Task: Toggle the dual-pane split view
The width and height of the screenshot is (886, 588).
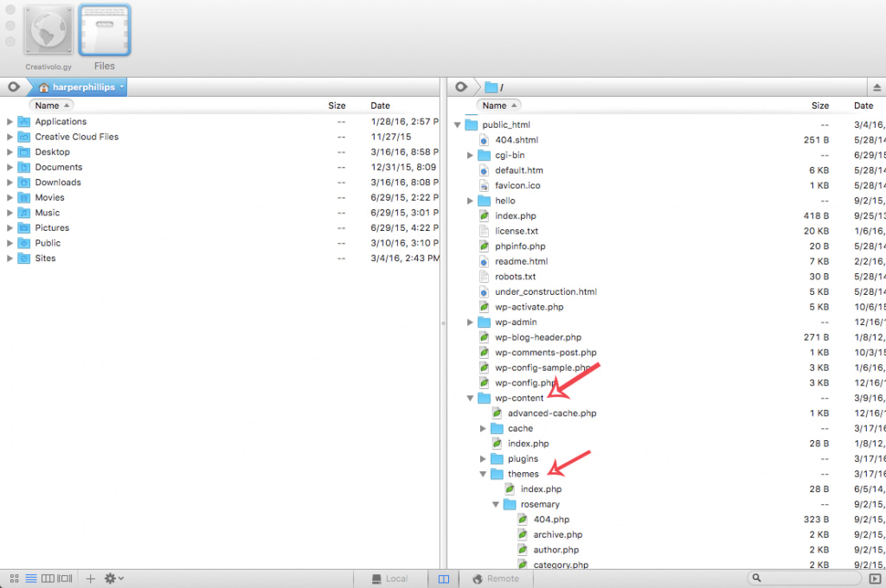Action: click(x=444, y=578)
